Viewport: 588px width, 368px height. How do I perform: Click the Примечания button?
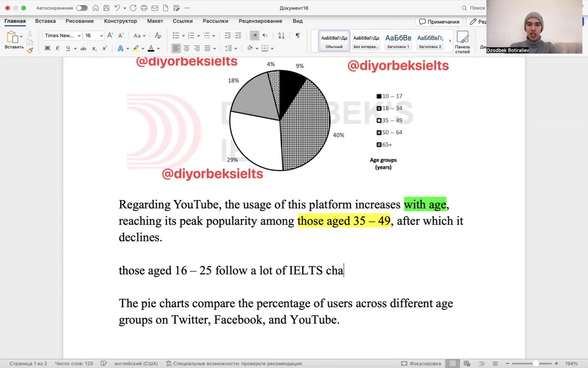[x=439, y=22]
